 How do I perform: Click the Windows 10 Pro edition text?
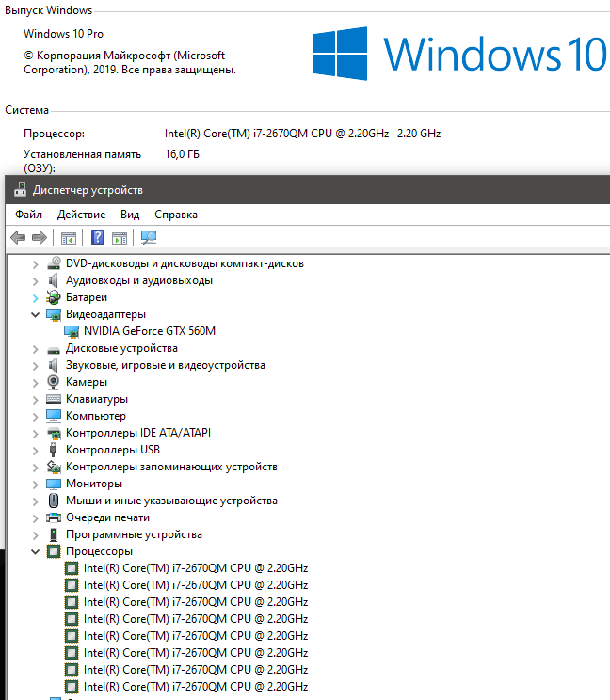coord(63,34)
